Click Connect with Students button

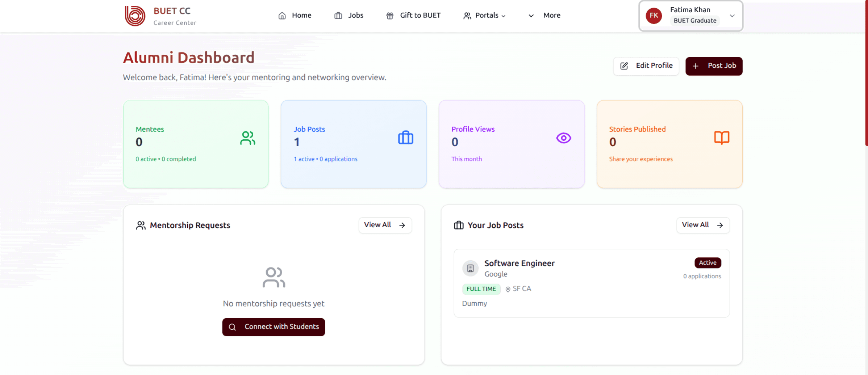[x=274, y=327]
